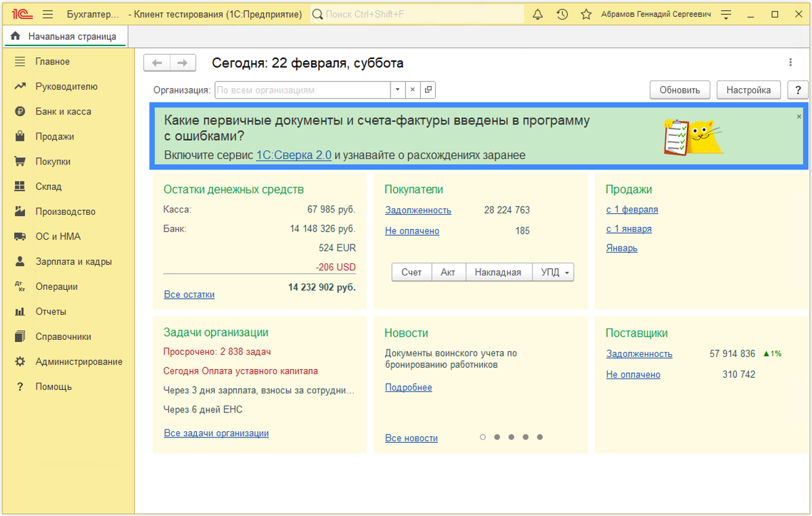Click the Администрирование gear icon

[x=20, y=362]
